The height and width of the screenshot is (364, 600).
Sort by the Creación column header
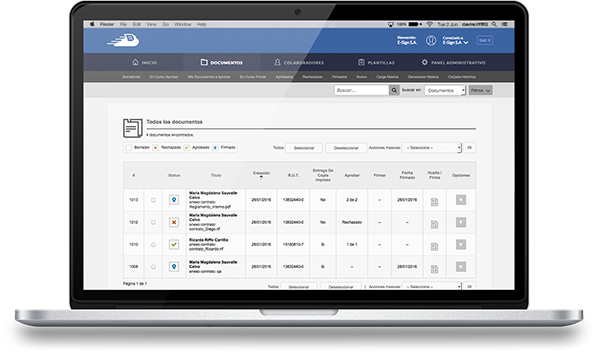(261, 173)
